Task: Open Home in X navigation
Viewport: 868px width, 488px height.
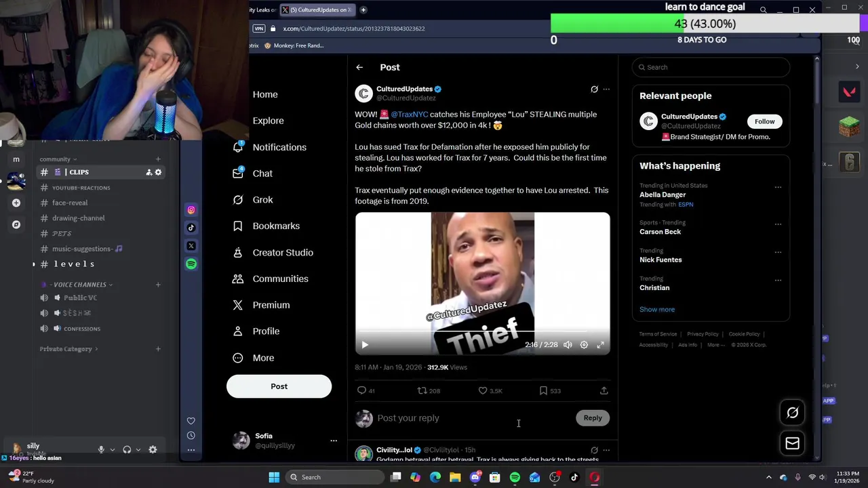Action: [x=265, y=94]
